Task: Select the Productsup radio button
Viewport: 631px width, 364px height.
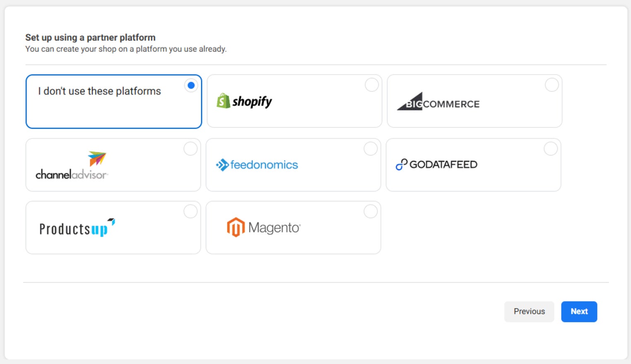Action: [x=190, y=211]
